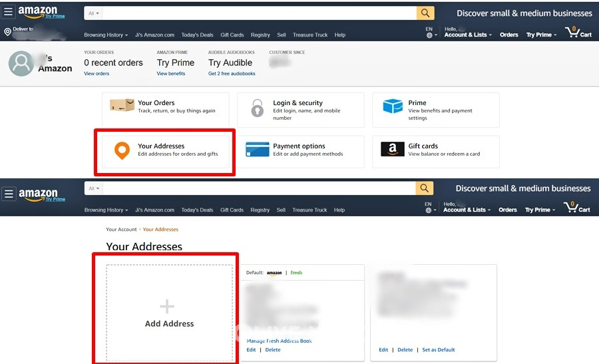599x364 pixels.
Task: Open the hamburger menu in the lower header
Action: [9, 194]
